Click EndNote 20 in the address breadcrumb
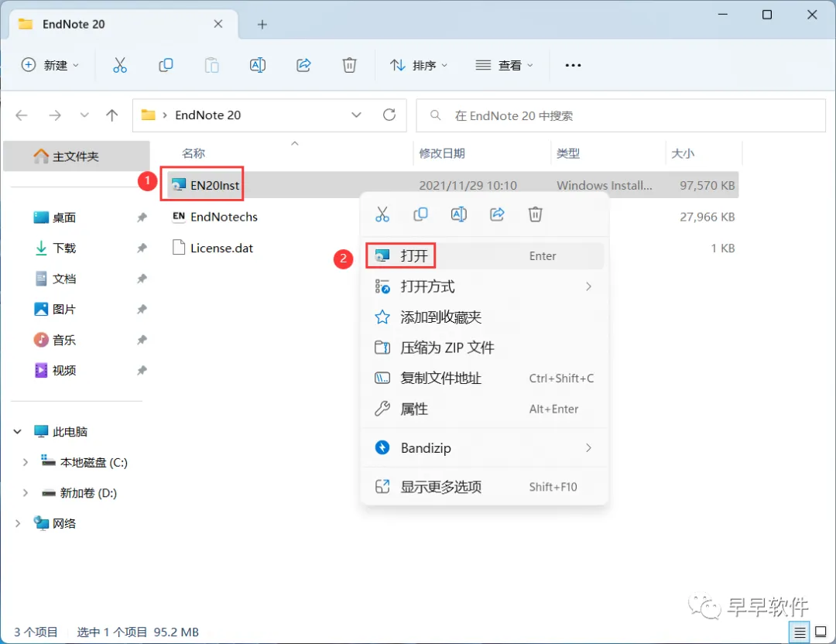This screenshot has height=644, width=836. 208,115
